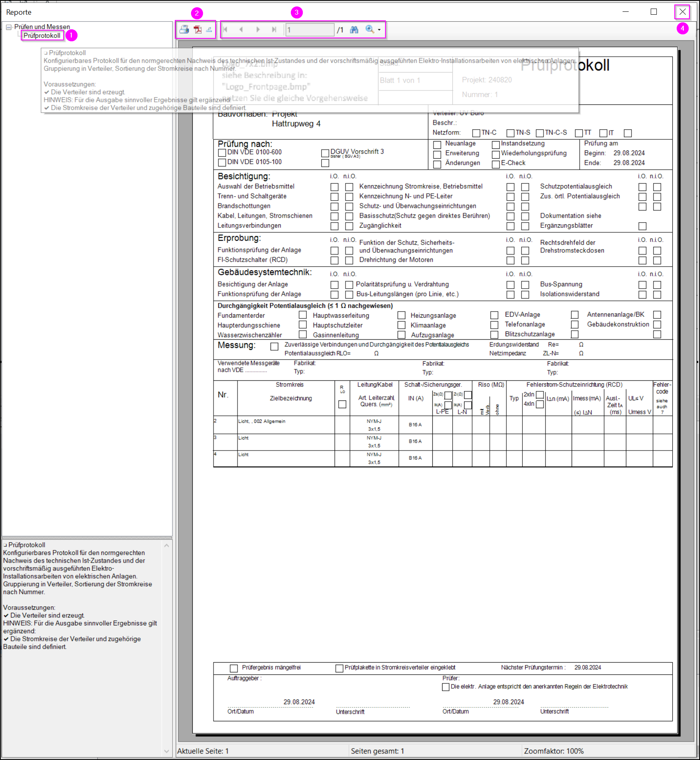Image resolution: width=700 pixels, height=760 pixels.
Task: Maximize the Reporte window
Action: click(654, 12)
